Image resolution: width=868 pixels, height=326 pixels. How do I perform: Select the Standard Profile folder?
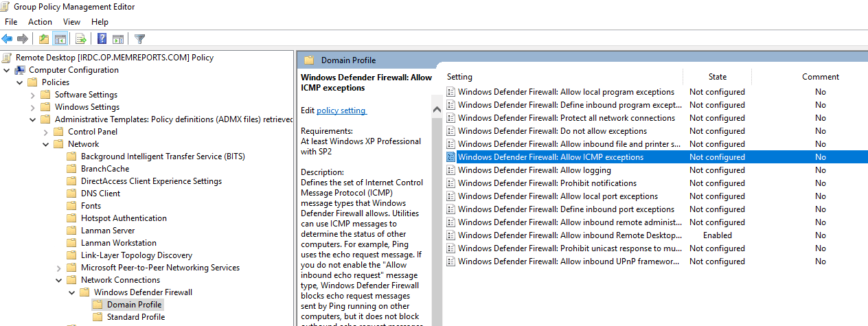point(136,317)
